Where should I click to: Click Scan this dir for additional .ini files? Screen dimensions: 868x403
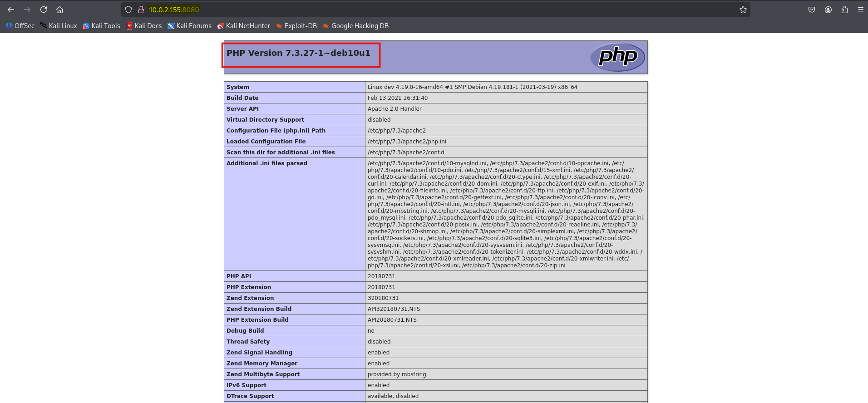point(281,152)
